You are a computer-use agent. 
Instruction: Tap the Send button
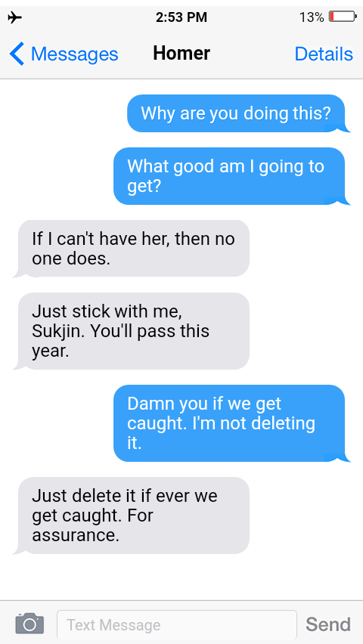coord(328,624)
